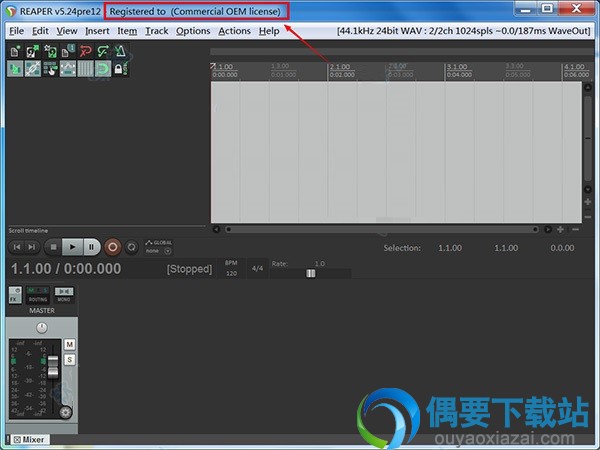Viewport: 600px width, 450px height.
Task: Click the Play transport button
Action: (72, 247)
